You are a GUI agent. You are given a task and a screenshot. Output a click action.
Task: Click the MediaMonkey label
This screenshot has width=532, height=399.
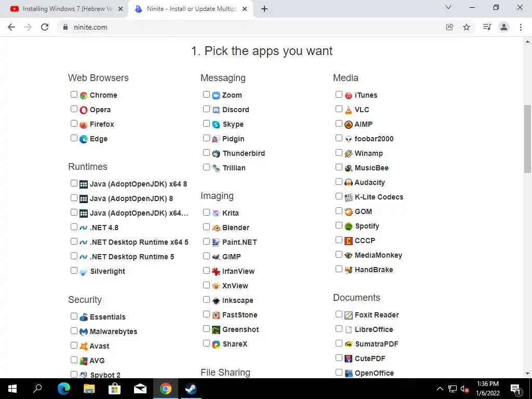coord(378,256)
